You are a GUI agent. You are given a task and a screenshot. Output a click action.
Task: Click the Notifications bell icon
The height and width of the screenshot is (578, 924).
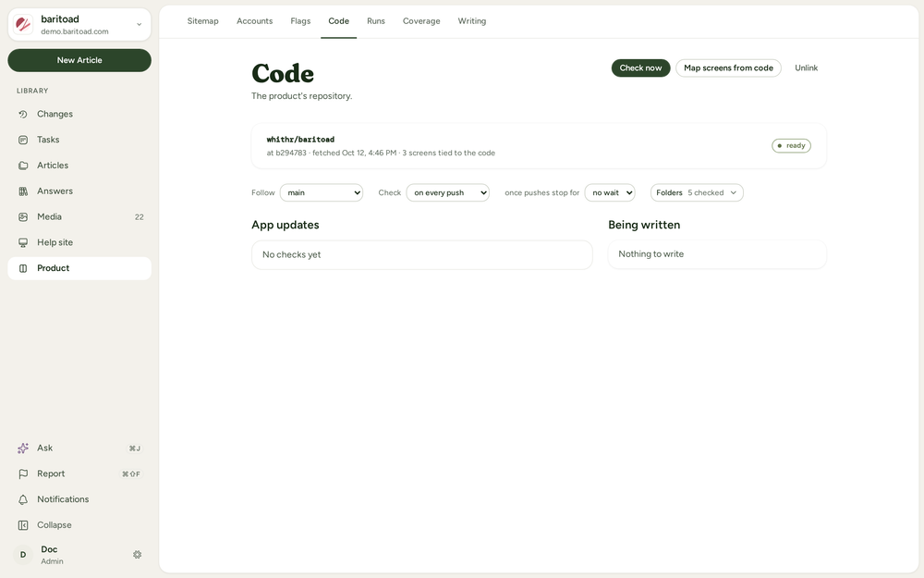click(23, 499)
